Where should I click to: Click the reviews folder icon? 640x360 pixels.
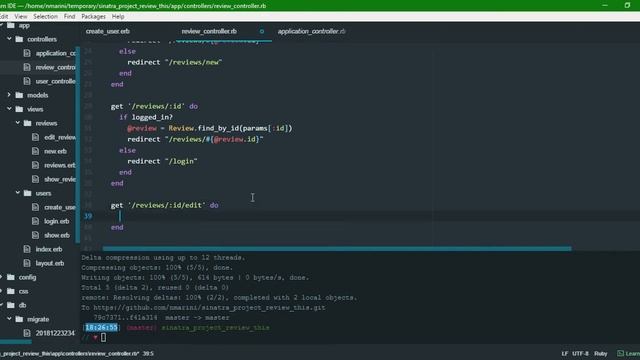[27, 123]
